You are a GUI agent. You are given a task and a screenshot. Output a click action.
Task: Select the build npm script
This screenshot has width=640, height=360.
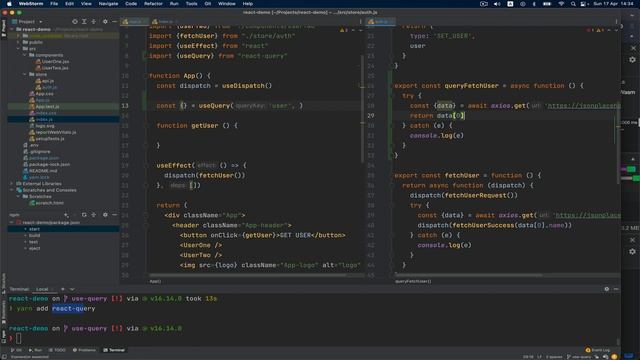click(34, 236)
